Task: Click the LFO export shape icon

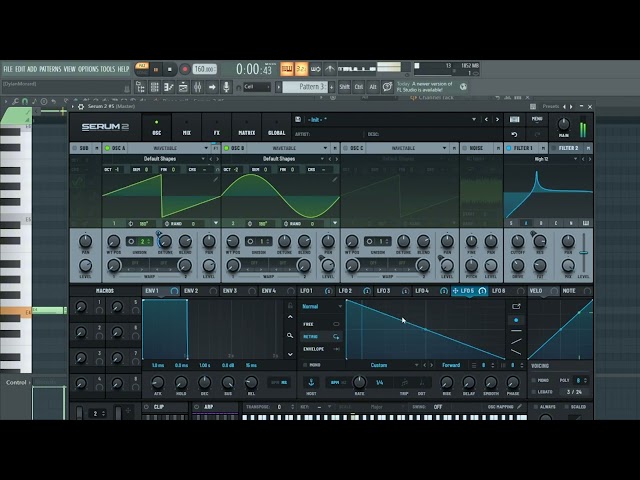Action: click(516, 306)
